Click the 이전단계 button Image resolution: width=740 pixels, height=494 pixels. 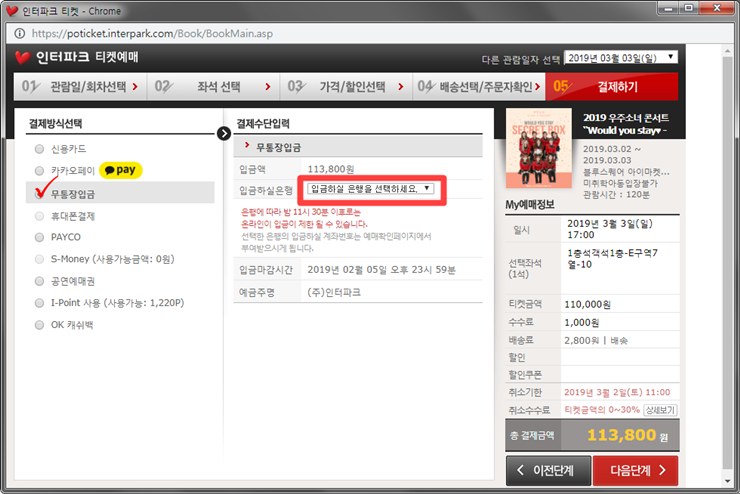point(548,470)
